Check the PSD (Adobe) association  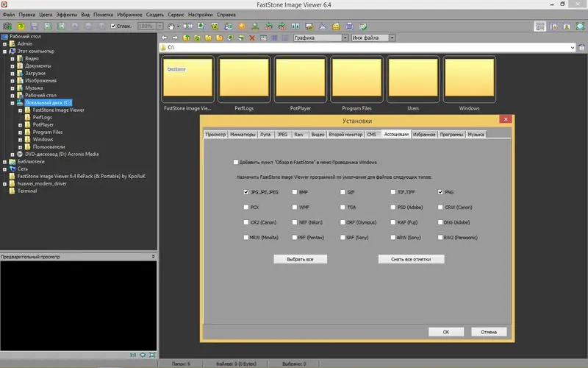[x=392, y=207]
